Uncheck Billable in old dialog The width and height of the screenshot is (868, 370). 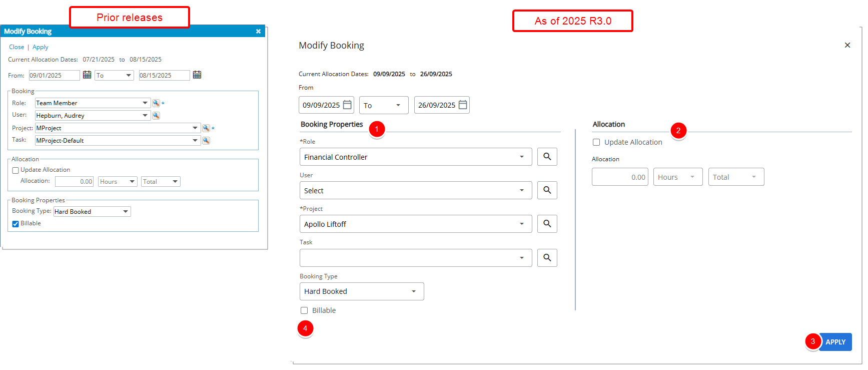point(16,224)
